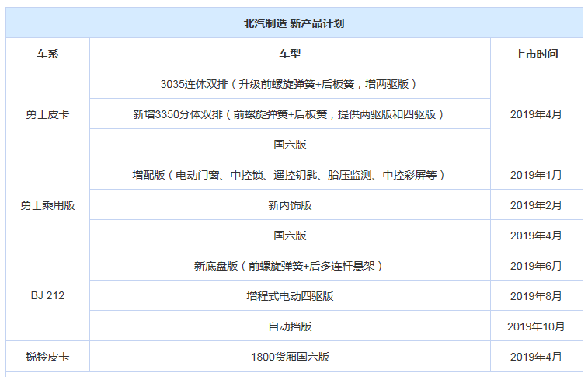Click the 2019年4月 date for 勇士皮卡
The height and width of the screenshot is (377, 588).
[x=536, y=114]
